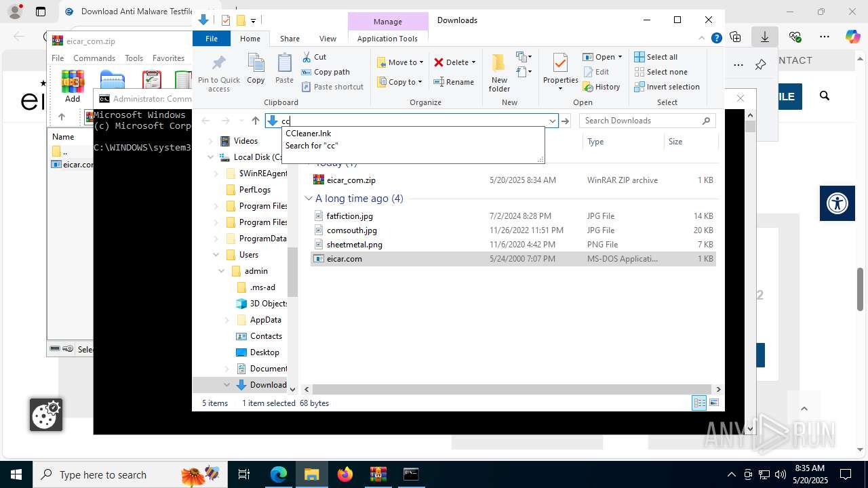Click Edit in the Open group
This screenshot has width=868, height=488.
coord(595,72)
